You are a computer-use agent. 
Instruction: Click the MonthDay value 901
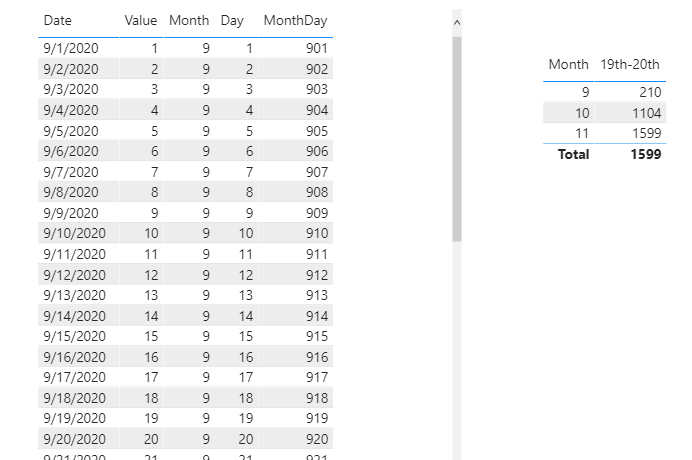pyautogui.click(x=317, y=48)
